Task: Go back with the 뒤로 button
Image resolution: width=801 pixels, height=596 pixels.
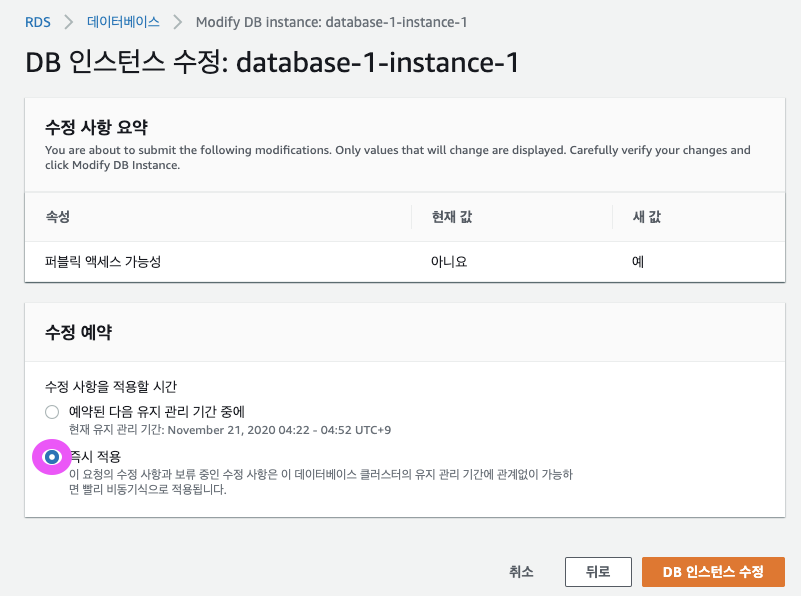Action: pyautogui.click(x=598, y=572)
